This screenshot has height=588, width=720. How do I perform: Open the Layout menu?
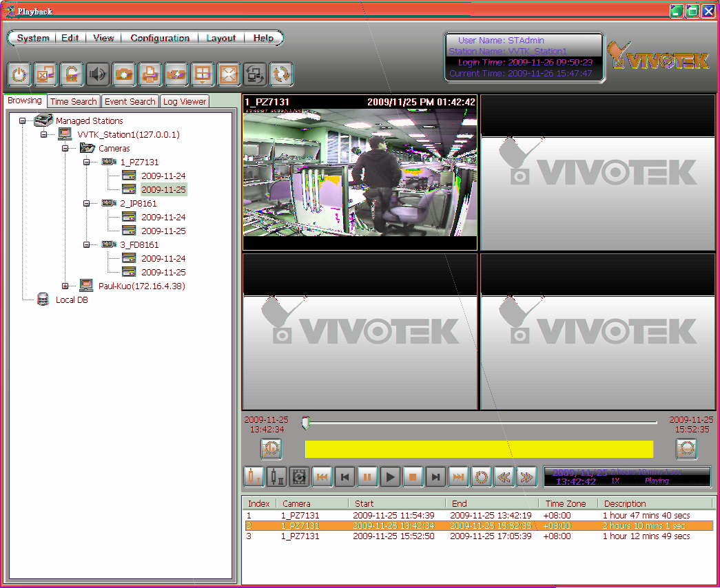coord(221,38)
